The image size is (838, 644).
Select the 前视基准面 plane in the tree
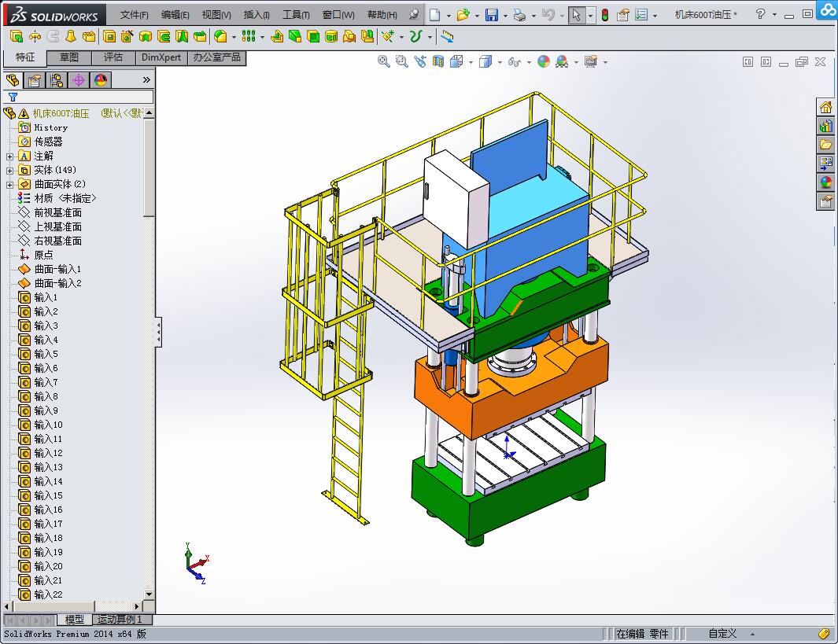click(x=57, y=212)
